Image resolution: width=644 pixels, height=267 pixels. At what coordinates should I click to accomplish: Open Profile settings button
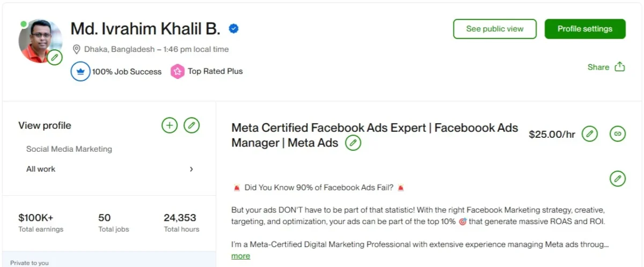(585, 29)
